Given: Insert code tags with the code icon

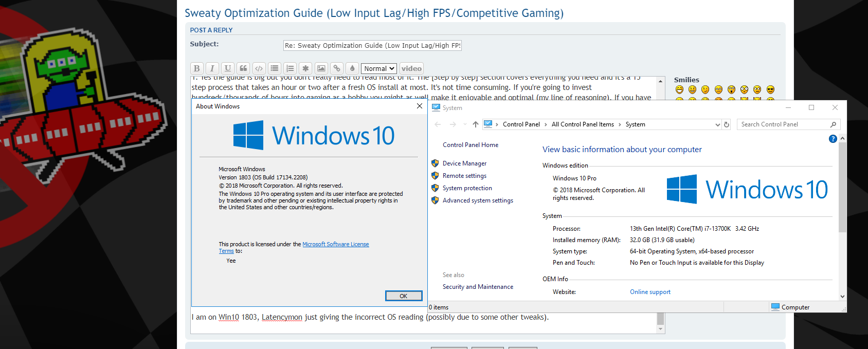Looking at the screenshot, I should coord(259,68).
